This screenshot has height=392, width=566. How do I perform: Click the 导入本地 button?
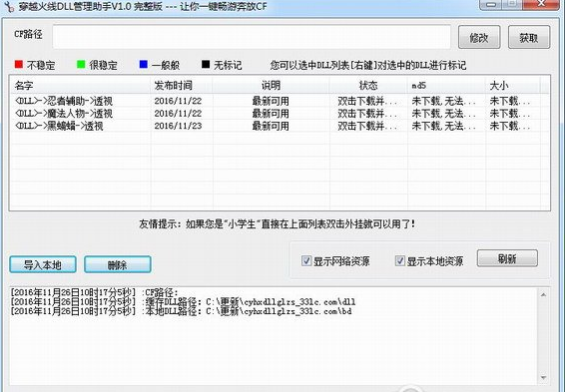coord(43,264)
